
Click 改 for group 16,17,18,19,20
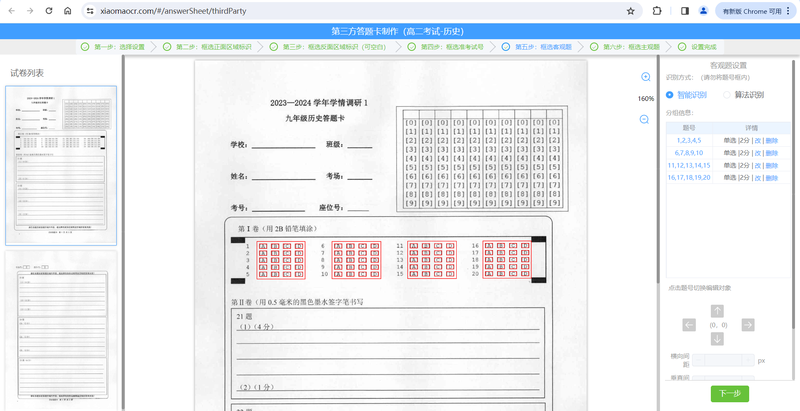pyautogui.click(x=758, y=177)
